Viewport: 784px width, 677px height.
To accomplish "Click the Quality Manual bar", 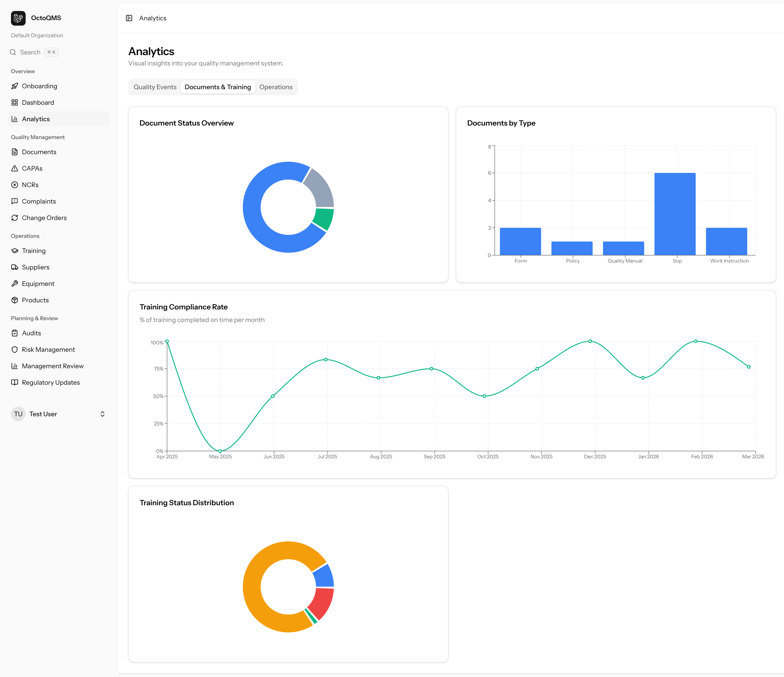I will pyautogui.click(x=623, y=248).
